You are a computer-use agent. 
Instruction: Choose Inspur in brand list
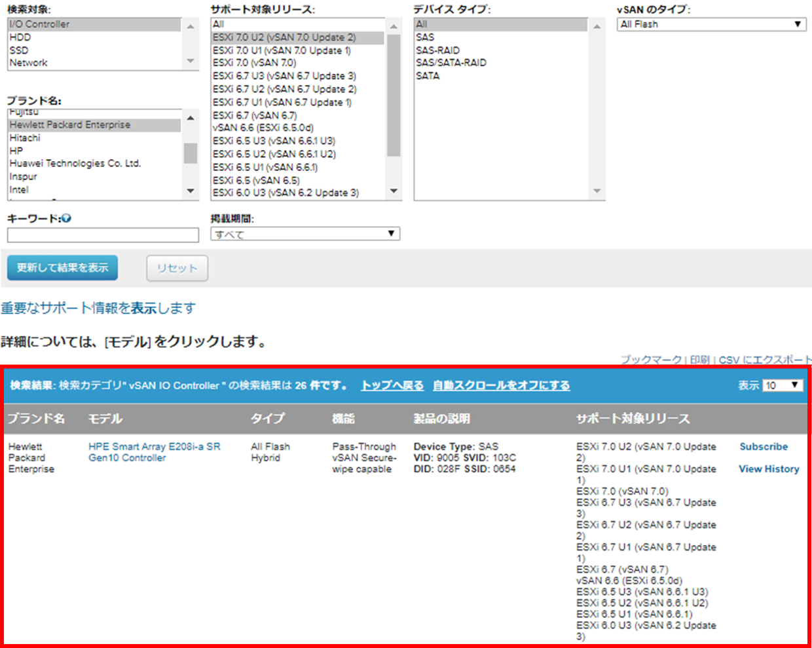94,176
